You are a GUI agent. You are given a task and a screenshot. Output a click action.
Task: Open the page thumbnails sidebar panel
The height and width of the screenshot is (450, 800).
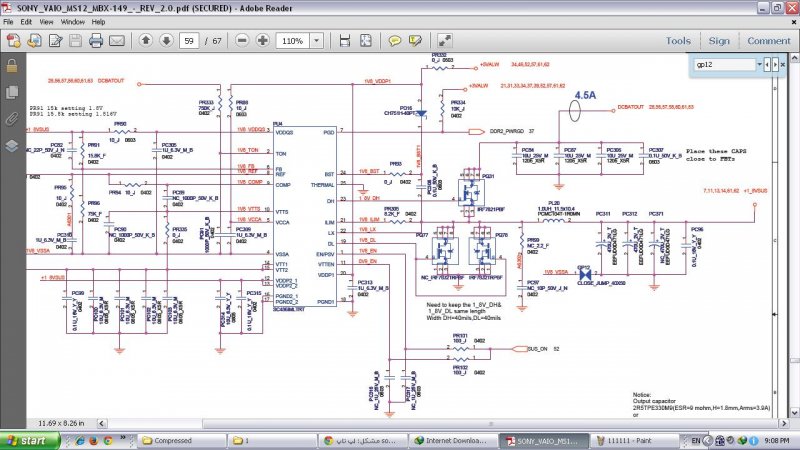pyautogui.click(x=12, y=92)
